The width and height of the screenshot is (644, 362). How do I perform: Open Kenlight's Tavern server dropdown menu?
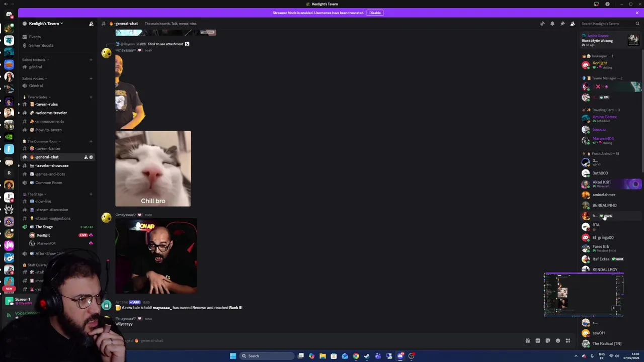(46, 24)
